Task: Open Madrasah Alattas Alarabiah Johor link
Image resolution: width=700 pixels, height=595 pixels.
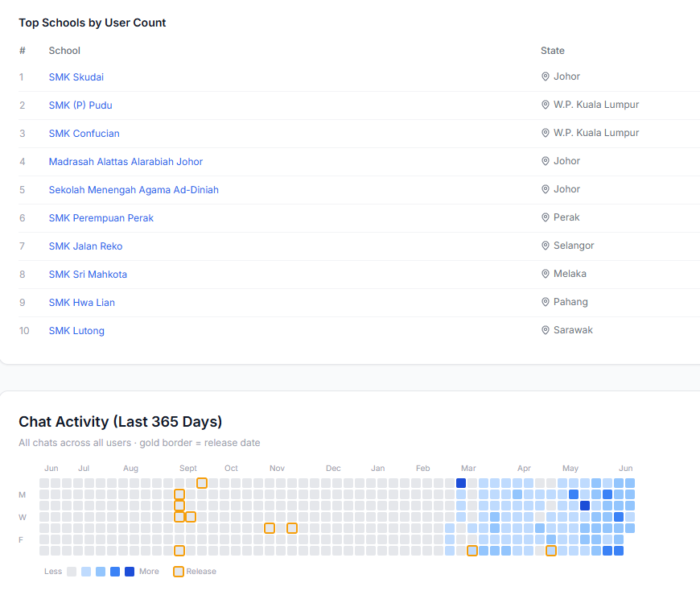Action: [126, 161]
